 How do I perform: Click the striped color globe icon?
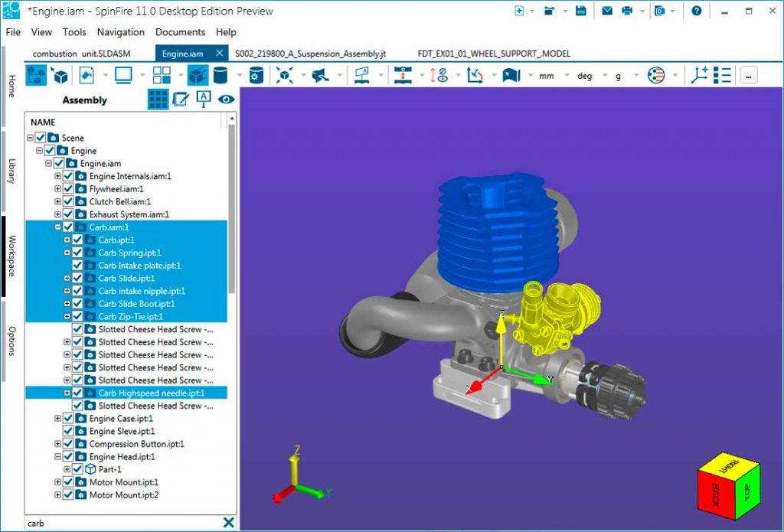(656, 76)
